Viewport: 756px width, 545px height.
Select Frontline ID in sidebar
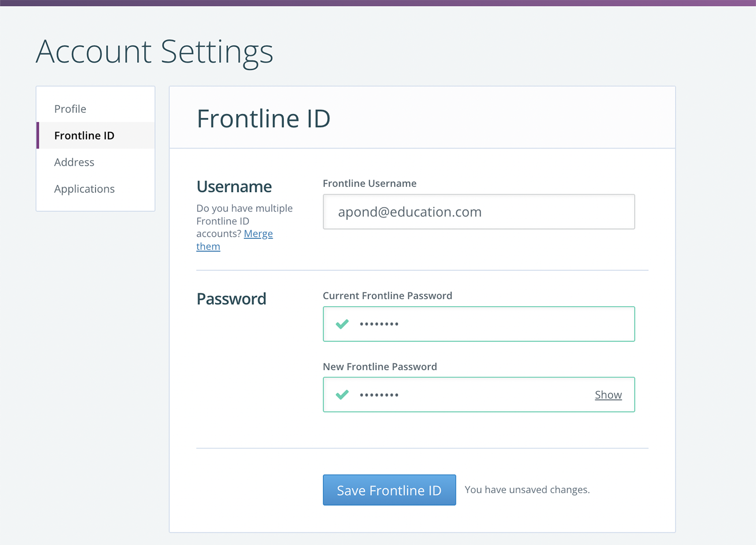pos(95,135)
